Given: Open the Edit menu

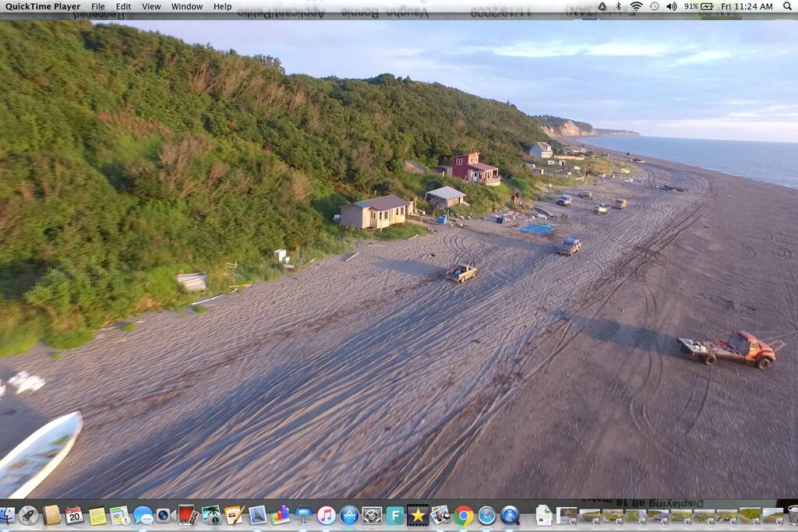Looking at the screenshot, I should click(123, 6).
